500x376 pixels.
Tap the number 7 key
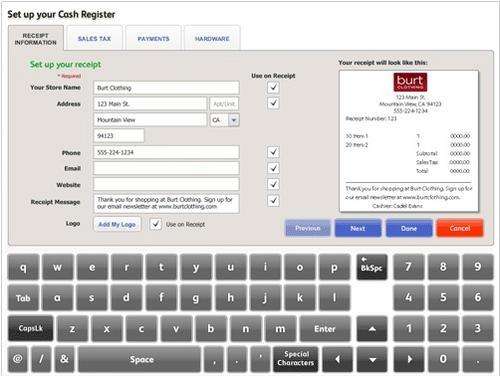click(409, 267)
